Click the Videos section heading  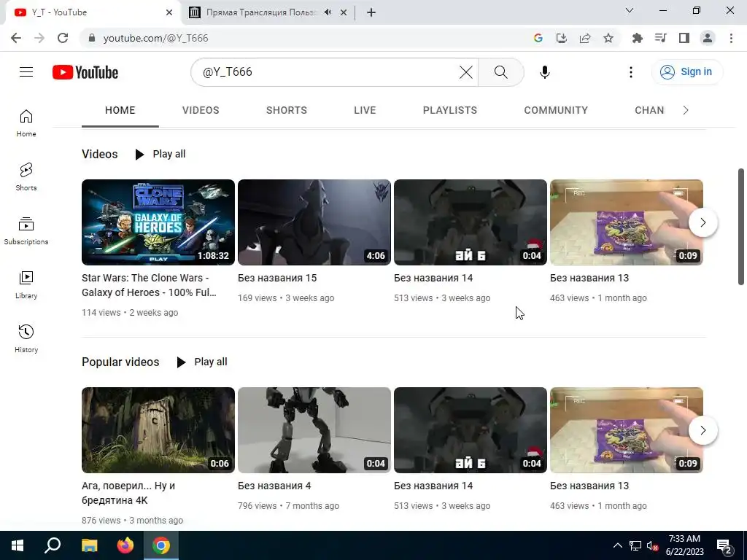(x=99, y=155)
